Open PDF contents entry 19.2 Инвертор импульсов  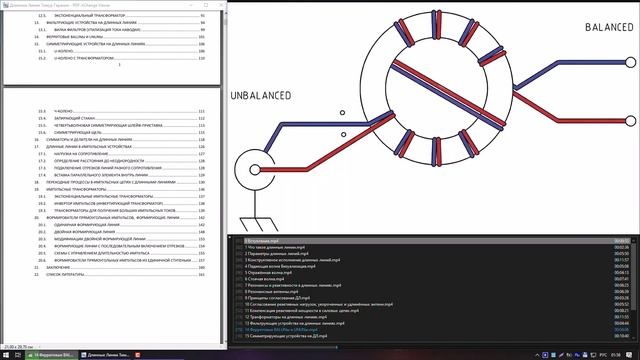pos(122,203)
